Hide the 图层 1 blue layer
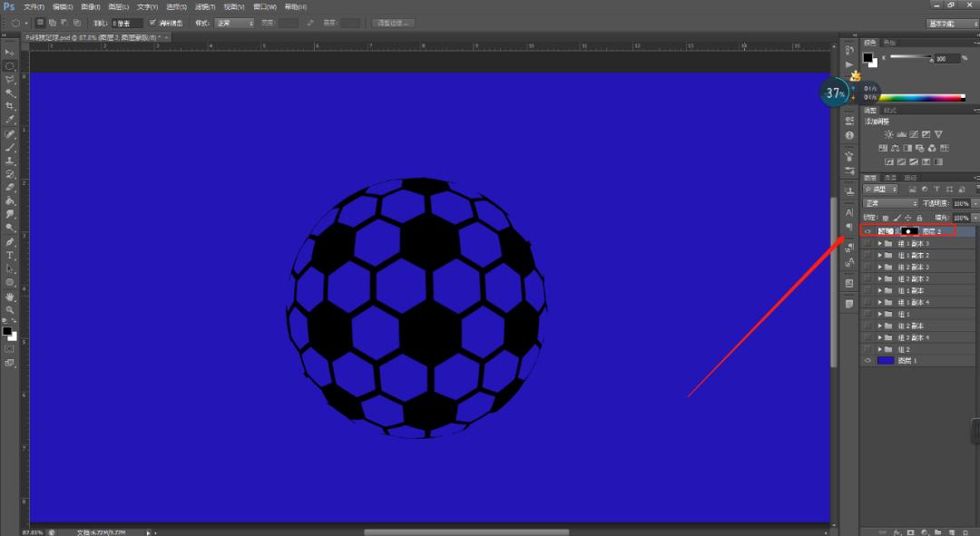This screenshot has height=536, width=980. tap(867, 361)
